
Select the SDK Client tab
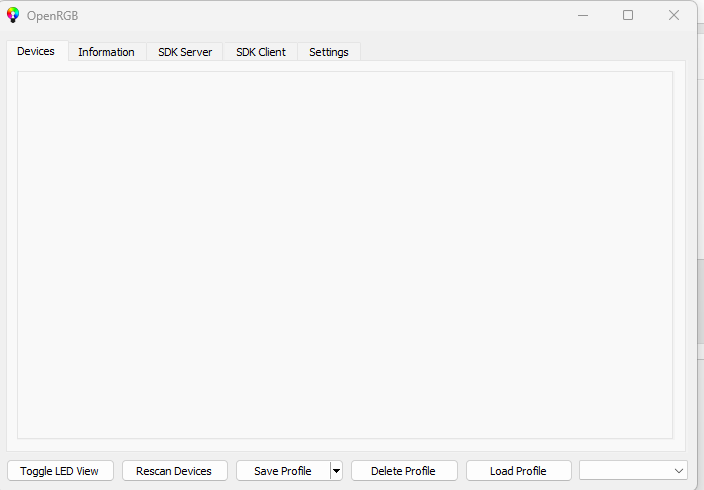261,52
